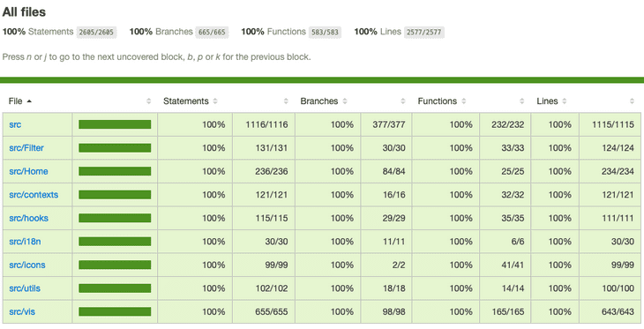
Task: Click the coverage bar in the src/hooks row
Action: click(x=115, y=219)
